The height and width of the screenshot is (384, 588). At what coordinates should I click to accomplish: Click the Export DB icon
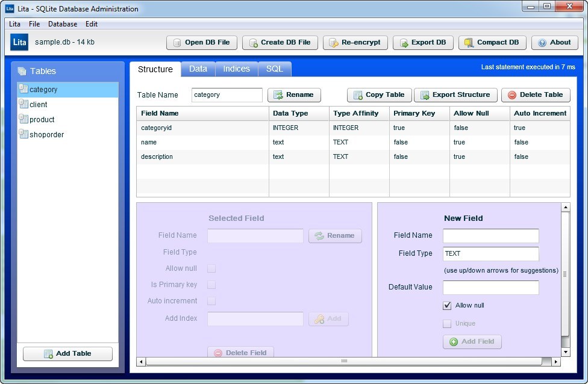click(404, 43)
